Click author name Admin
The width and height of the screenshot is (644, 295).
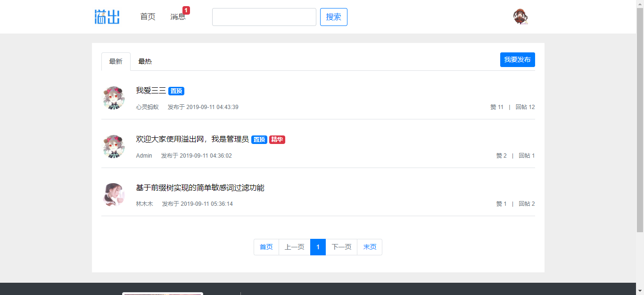click(144, 156)
